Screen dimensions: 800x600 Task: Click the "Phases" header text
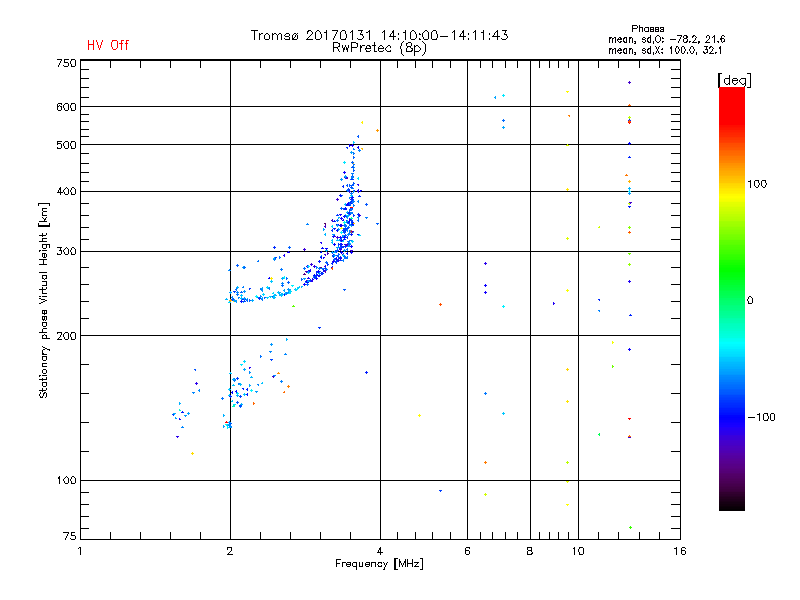647,29
